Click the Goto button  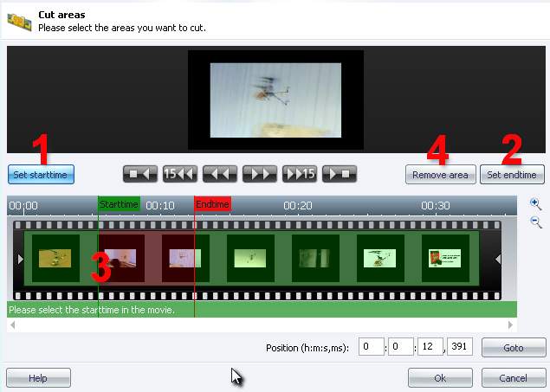[x=514, y=348]
